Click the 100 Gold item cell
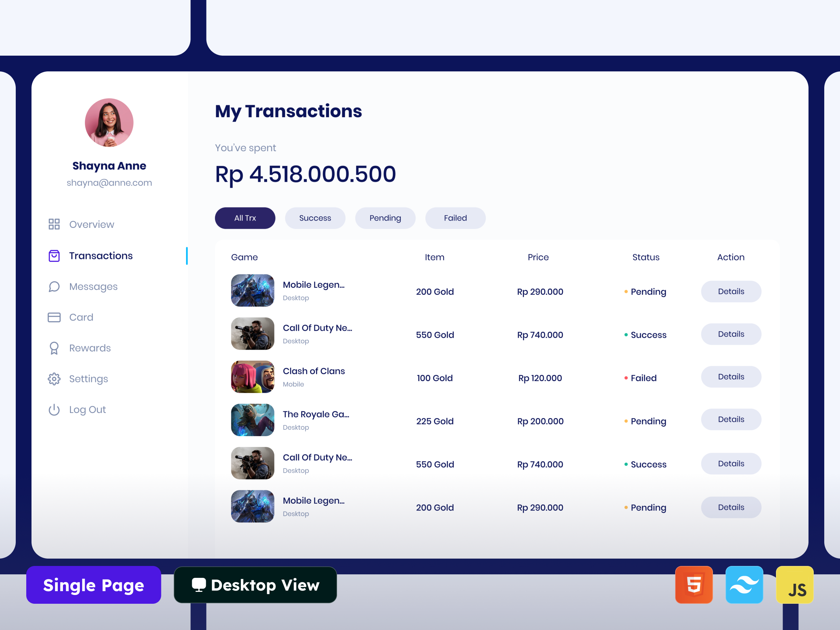The image size is (840, 630). pos(434,378)
